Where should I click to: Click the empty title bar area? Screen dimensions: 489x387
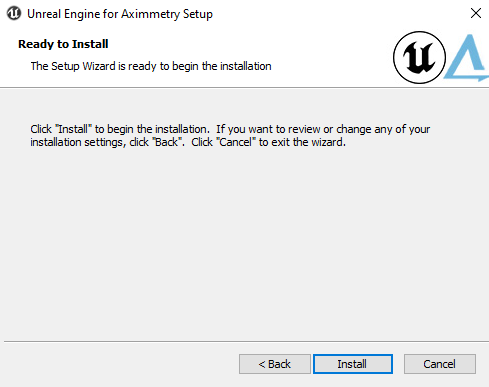tap(333, 14)
